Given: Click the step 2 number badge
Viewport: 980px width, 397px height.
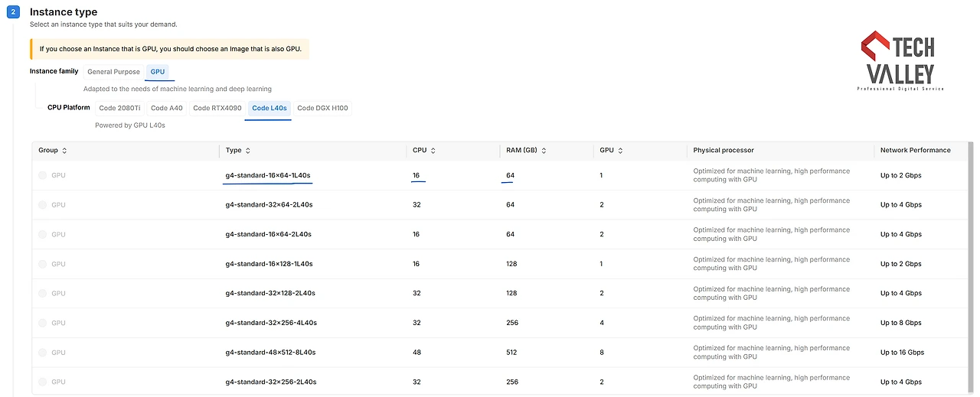Looking at the screenshot, I should [x=13, y=13].
